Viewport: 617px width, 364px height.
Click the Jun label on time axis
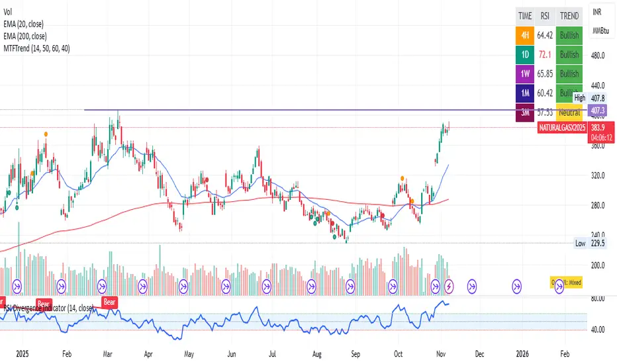click(x=232, y=354)
